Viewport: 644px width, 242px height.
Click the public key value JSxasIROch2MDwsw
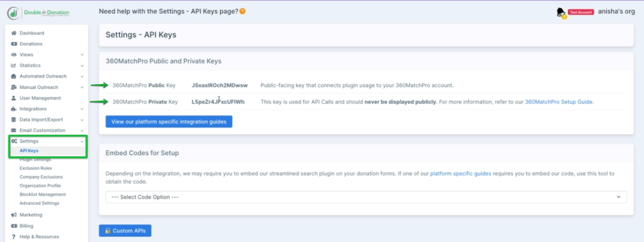(219, 86)
